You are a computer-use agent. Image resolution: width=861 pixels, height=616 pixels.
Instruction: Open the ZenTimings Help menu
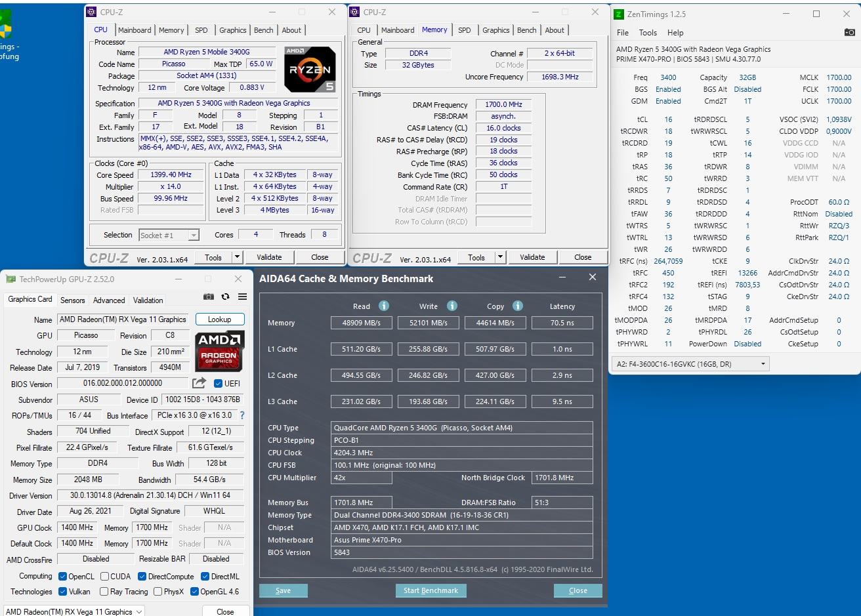coord(675,32)
